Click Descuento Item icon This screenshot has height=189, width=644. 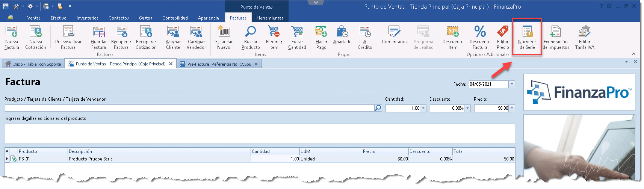point(453,32)
